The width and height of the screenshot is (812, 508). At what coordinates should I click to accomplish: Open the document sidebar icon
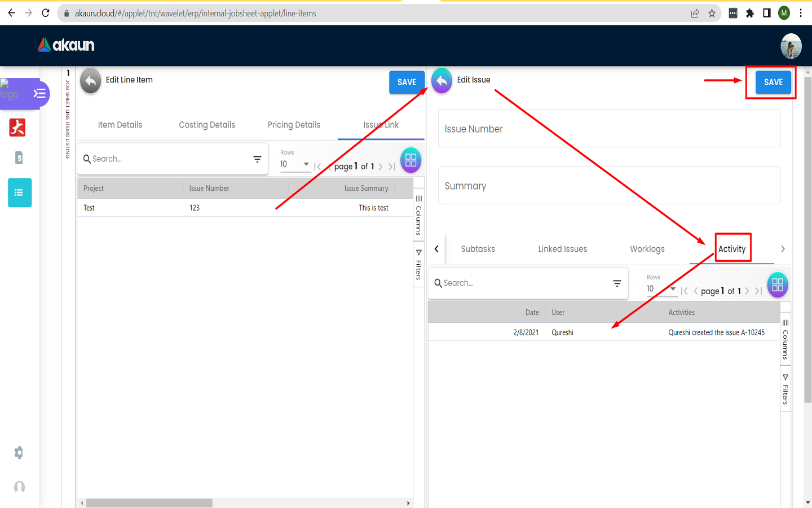[x=19, y=157]
